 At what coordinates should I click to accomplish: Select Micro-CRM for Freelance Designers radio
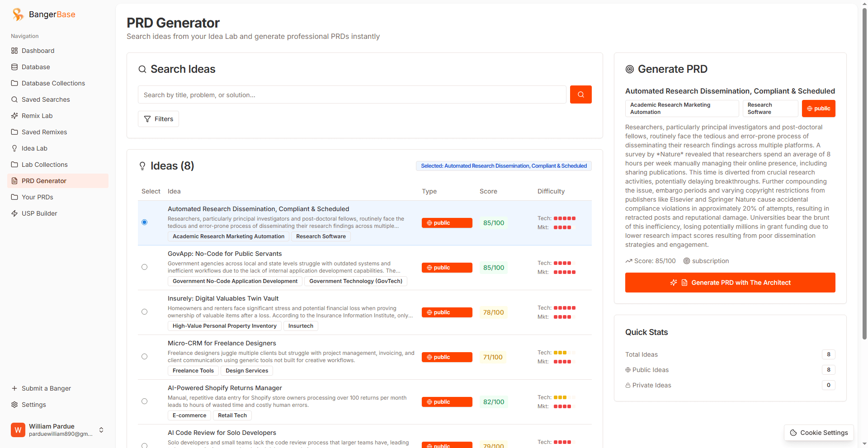[x=144, y=357]
